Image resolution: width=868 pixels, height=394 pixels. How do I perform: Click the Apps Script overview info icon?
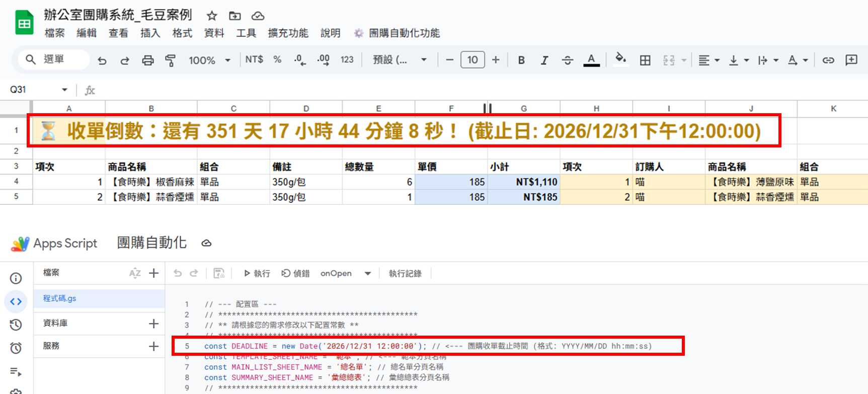point(16,278)
